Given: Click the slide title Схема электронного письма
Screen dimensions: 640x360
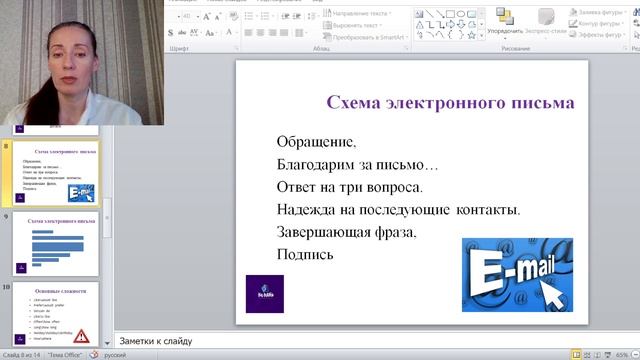Looking at the screenshot, I should click(x=450, y=102).
